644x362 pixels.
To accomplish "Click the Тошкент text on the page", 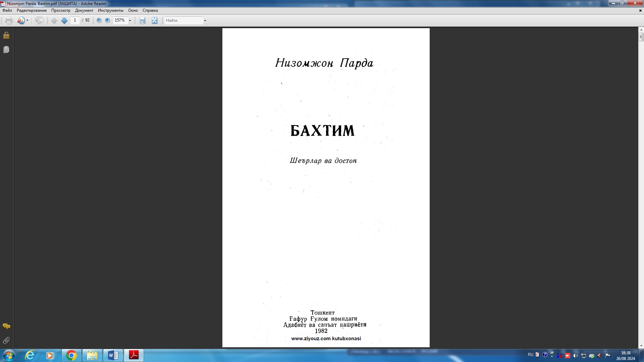I will (322, 313).
